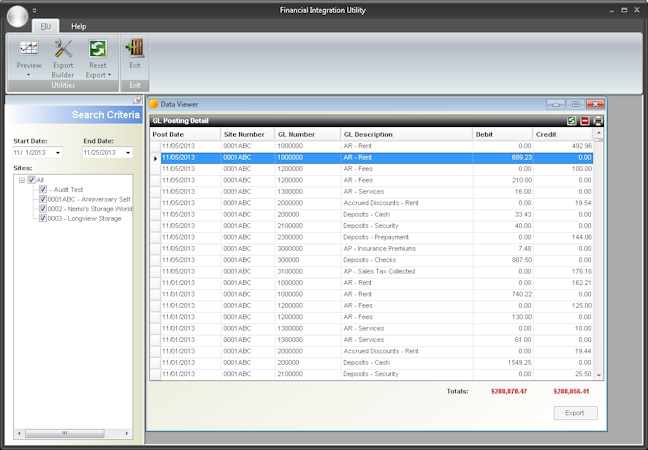This screenshot has width=648, height=450.
Task: Click Sites list scroll left arrow
Action: tap(19, 433)
